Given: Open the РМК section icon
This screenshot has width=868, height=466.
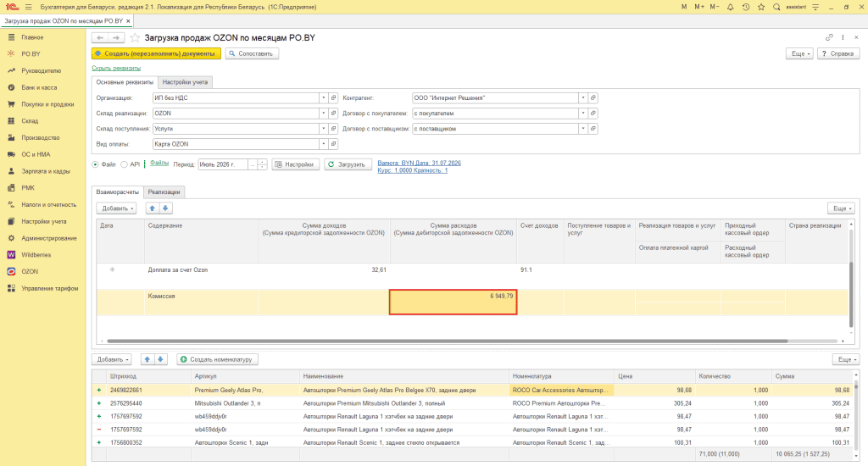Looking at the screenshot, I should (11, 187).
